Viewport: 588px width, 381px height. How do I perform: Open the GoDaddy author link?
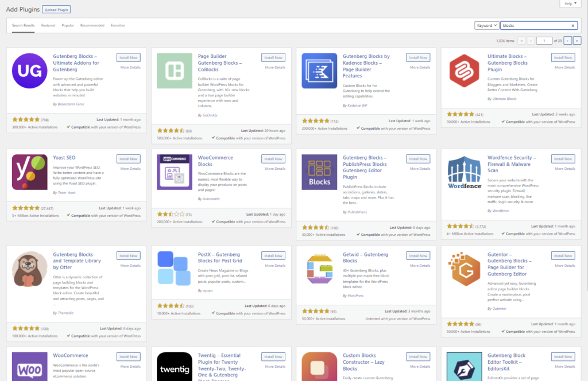pyautogui.click(x=210, y=115)
